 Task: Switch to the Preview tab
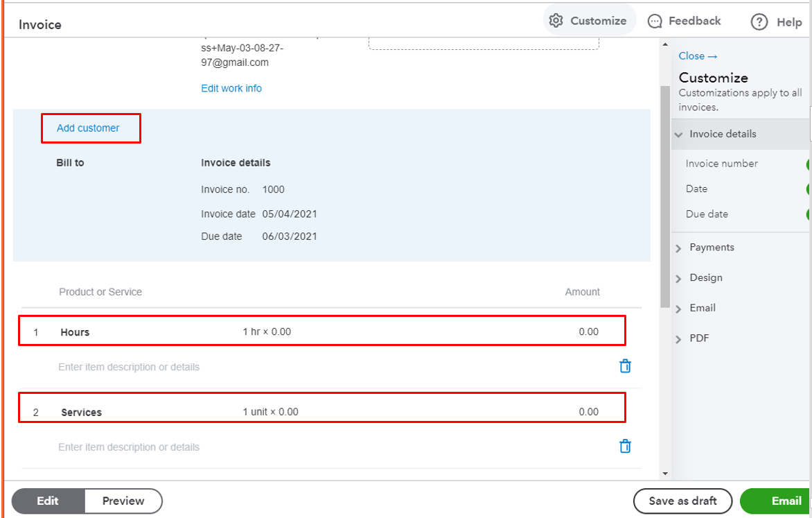click(123, 501)
